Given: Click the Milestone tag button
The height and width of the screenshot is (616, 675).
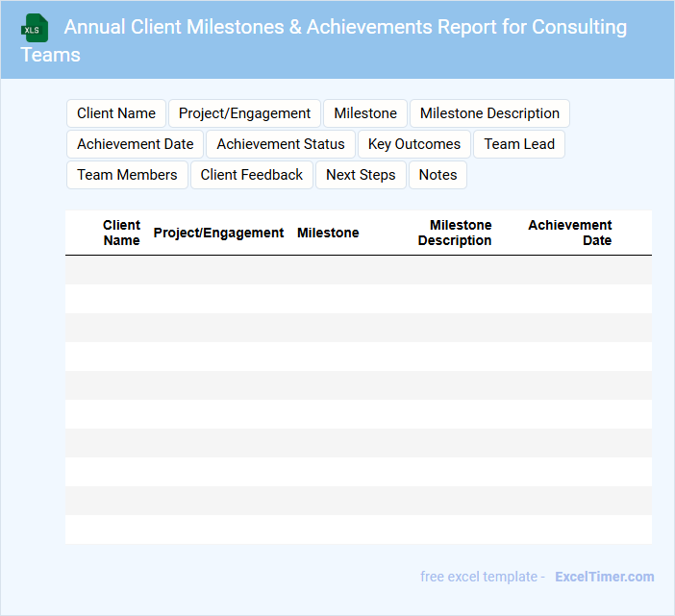Looking at the screenshot, I should point(365,113).
